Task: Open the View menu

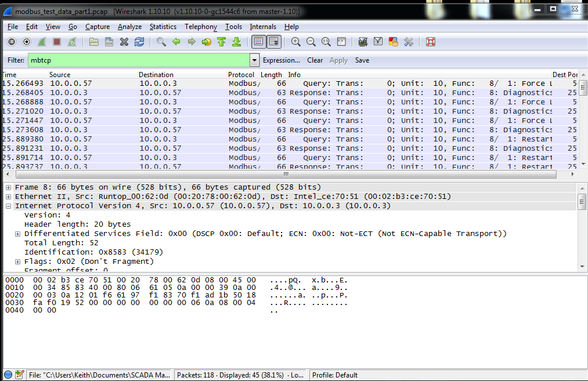Action: point(53,27)
